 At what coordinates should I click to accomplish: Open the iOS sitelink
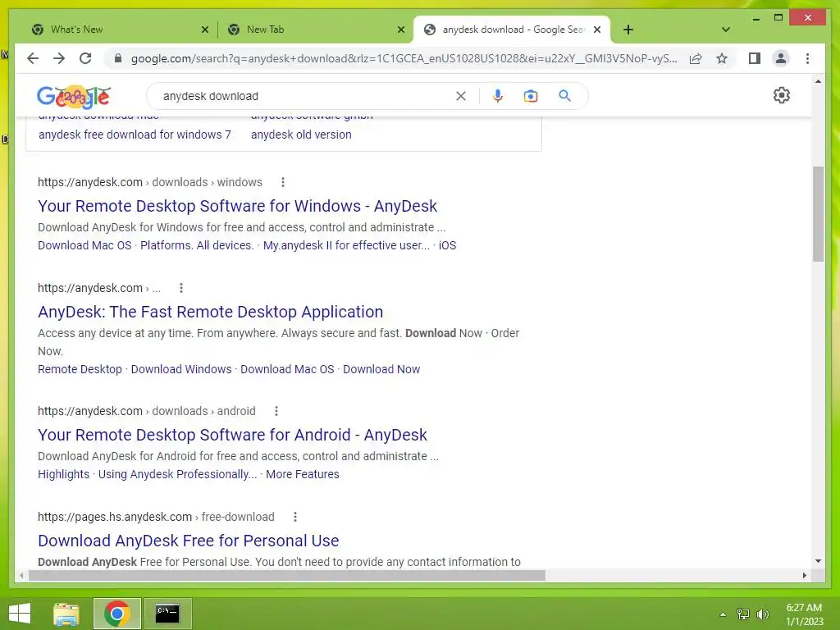[x=447, y=245]
